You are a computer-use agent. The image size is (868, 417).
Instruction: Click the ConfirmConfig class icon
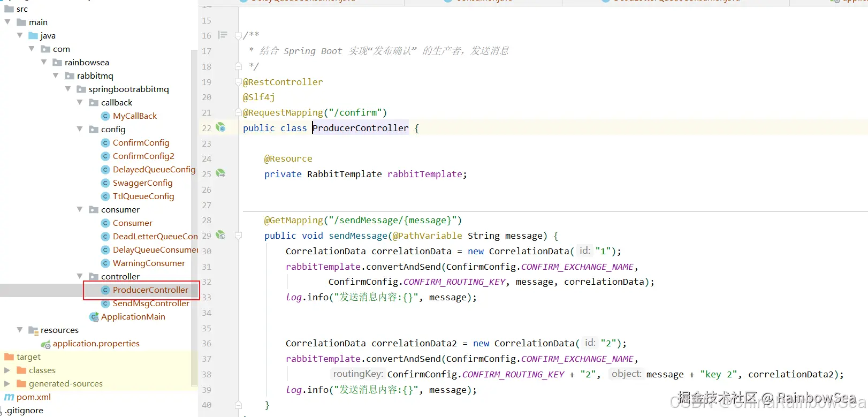(105, 143)
